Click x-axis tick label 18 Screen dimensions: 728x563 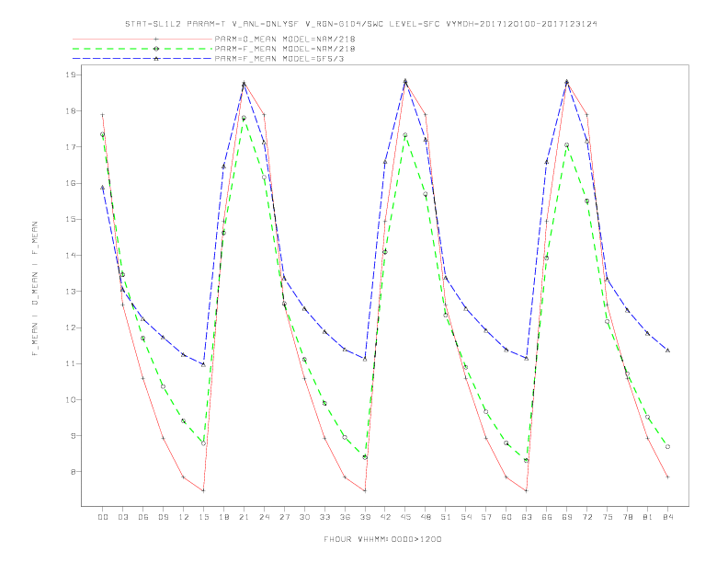(x=223, y=517)
